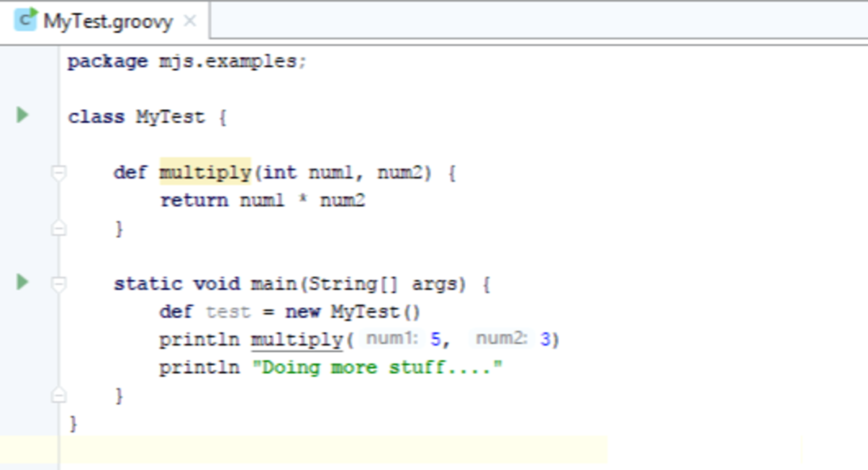868x470 pixels.
Task: Click run arrow beside main method
Action: 22,281
